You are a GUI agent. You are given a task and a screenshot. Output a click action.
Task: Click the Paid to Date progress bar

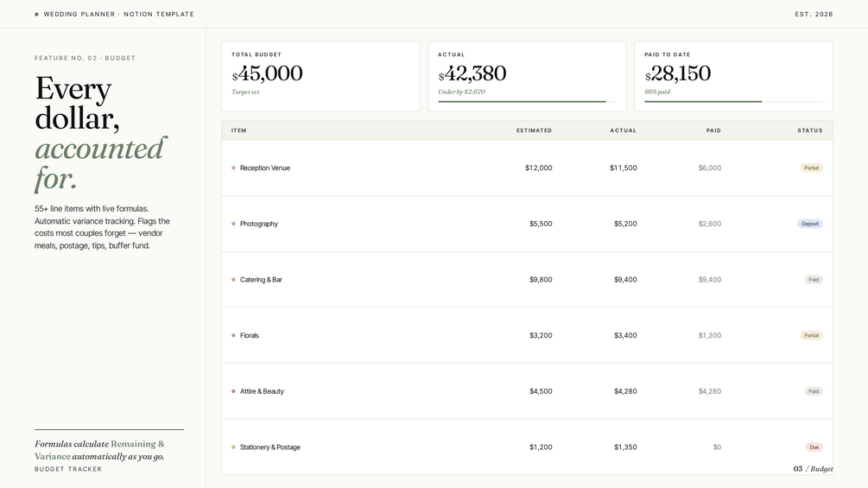[x=733, y=102]
